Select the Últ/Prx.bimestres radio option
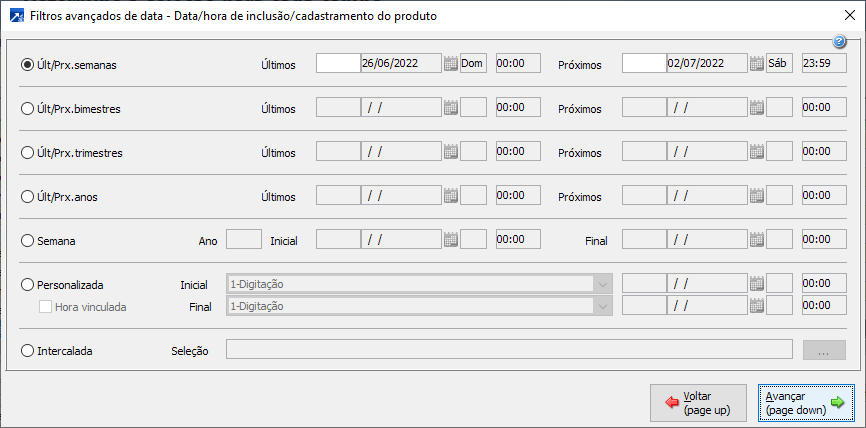 tap(28, 108)
